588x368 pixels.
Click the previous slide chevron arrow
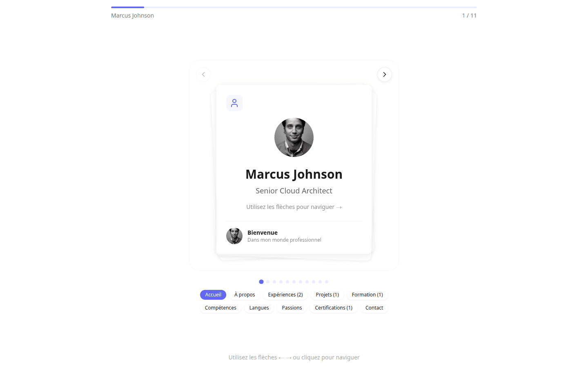coord(203,74)
